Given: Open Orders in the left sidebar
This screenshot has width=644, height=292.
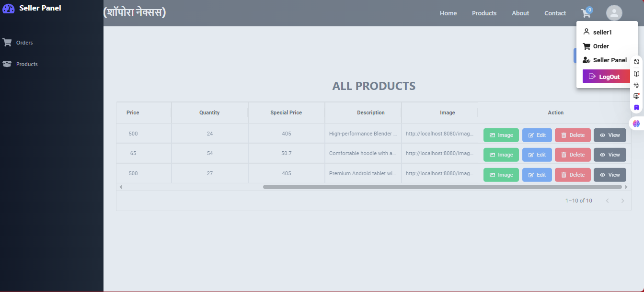Looking at the screenshot, I should [x=18, y=43].
